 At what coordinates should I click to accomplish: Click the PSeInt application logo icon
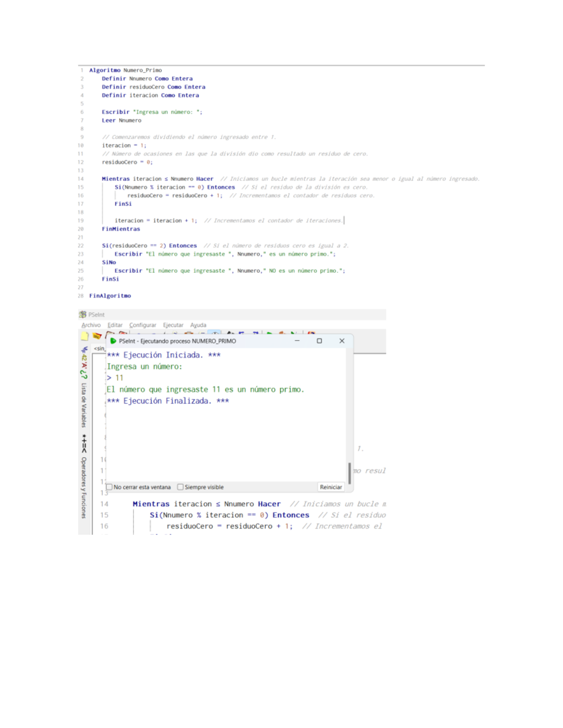[83, 315]
